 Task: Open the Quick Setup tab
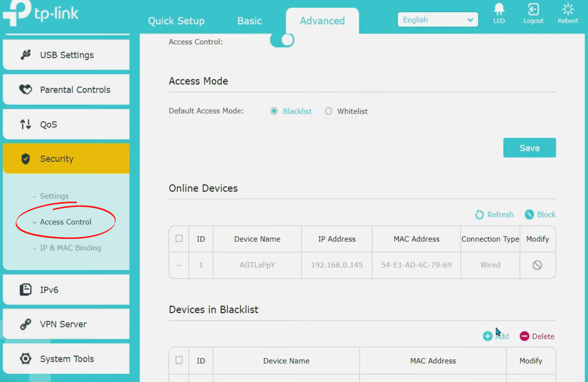tap(176, 20)
